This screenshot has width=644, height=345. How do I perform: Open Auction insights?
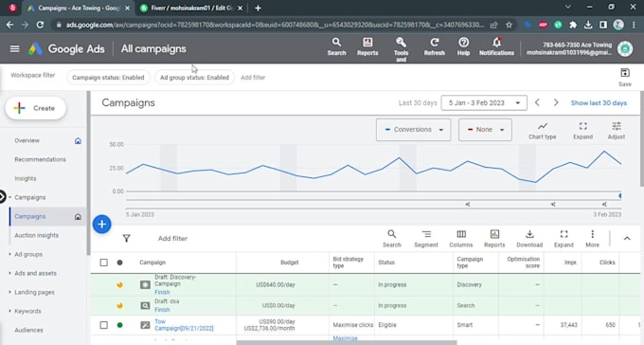pos(37,235)
